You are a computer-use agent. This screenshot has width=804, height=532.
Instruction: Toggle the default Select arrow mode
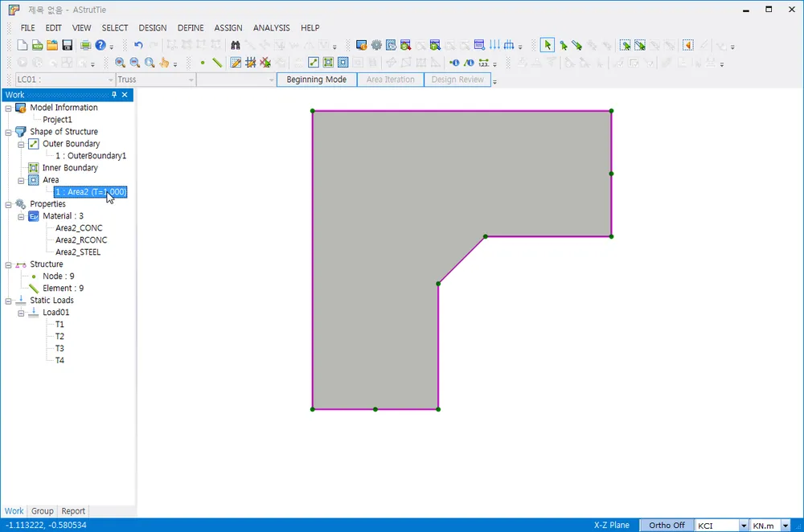pyautogui.click(x=547, y=46)
